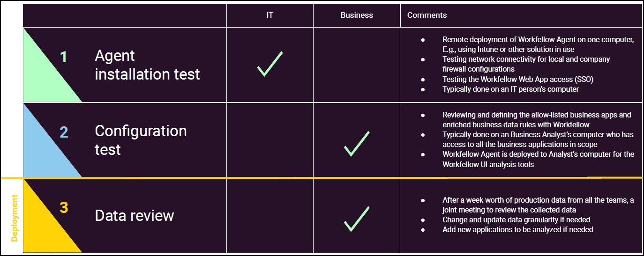The width and height of the screenshot is (644, 256).
Task: Click the Agent installation test title
Action: click(x=147, y=65)
